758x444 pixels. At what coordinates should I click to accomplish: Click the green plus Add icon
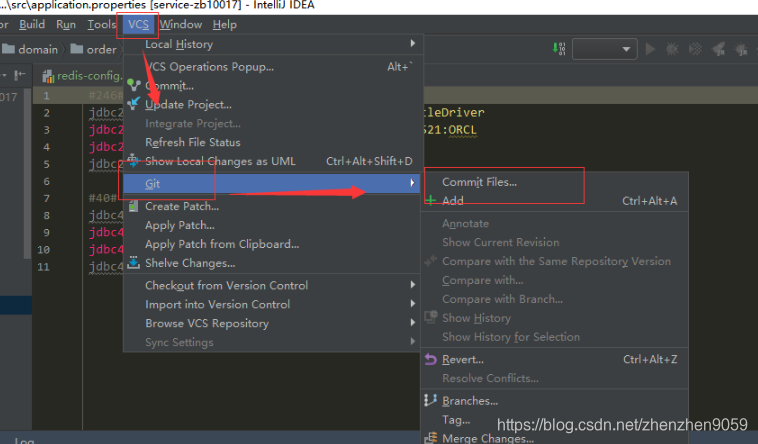pos(430,200)
